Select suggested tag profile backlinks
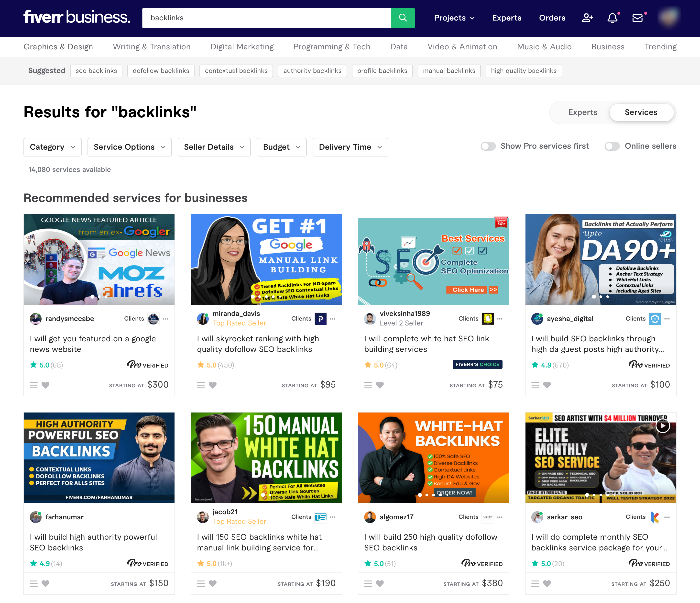 382,71
